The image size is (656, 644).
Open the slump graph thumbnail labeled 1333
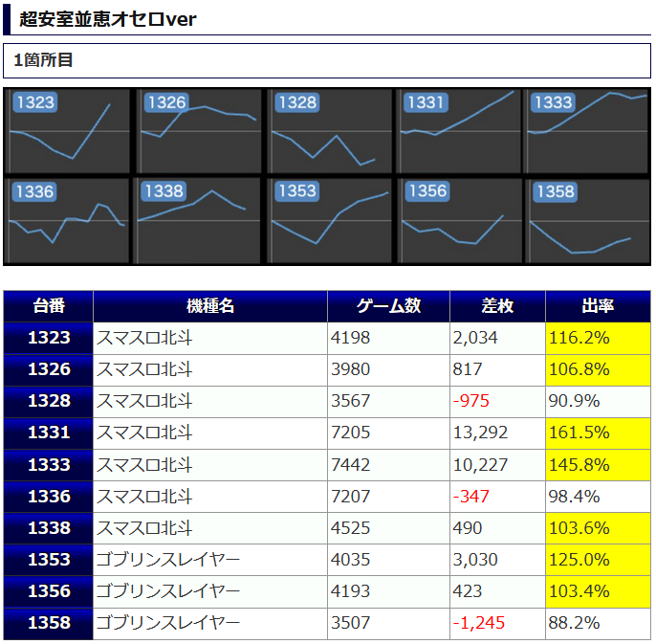[x=586, y=131]
